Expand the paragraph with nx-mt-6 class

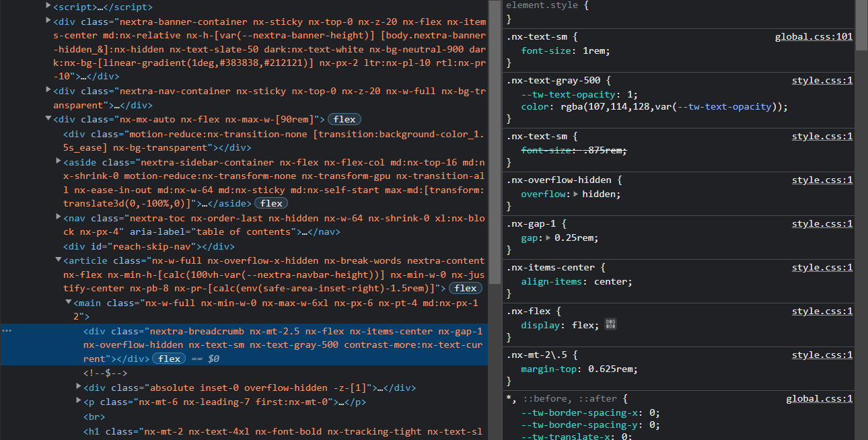point(79,400)
